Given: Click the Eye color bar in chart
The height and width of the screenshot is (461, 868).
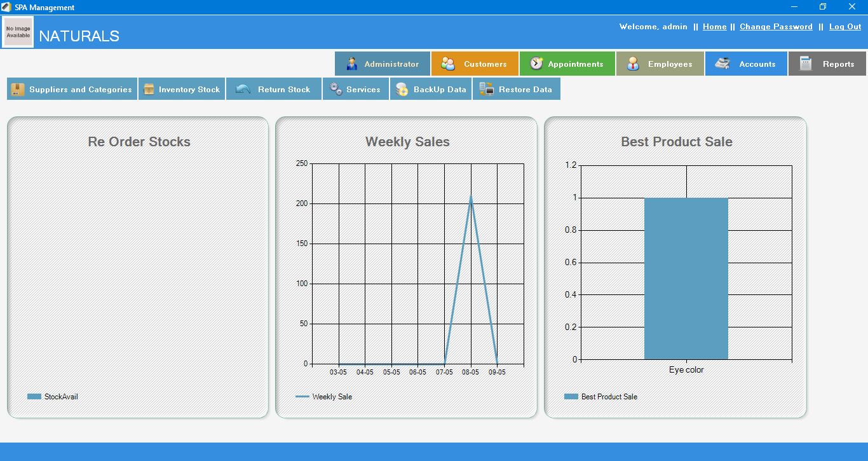Looking at the screenshot, I should (x=686, y=279).
